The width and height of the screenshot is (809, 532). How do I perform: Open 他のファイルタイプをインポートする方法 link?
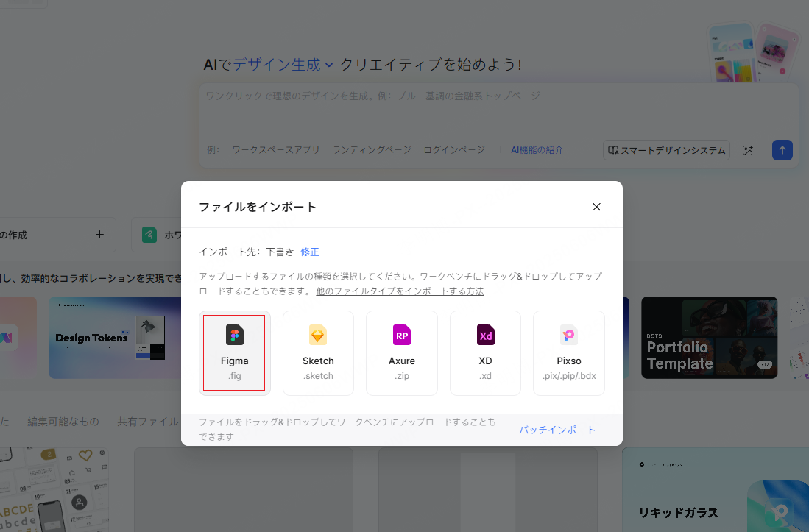(400, 291)
